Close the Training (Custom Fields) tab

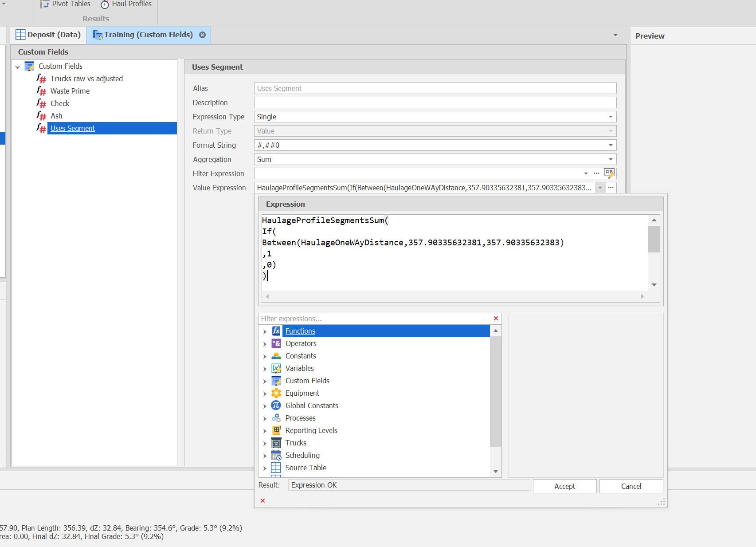point(202,35)
